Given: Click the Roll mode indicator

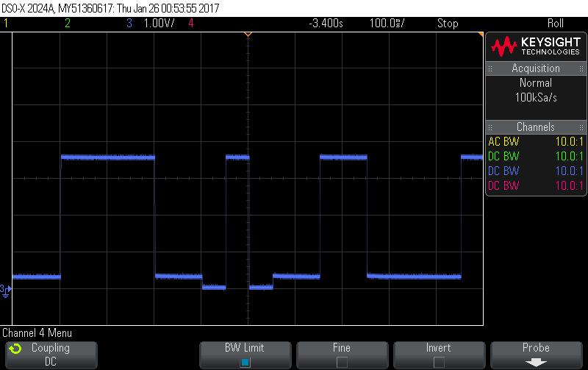Looking at the screenshot, I should pyautogui.click(x=556, y=24).
